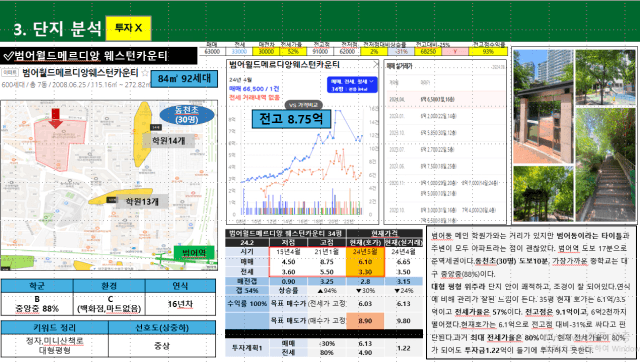This screenshot has height=363, width=640.
Task: Click the 매매 66,500 / 1건 chart text
Action: click(254, 89)
